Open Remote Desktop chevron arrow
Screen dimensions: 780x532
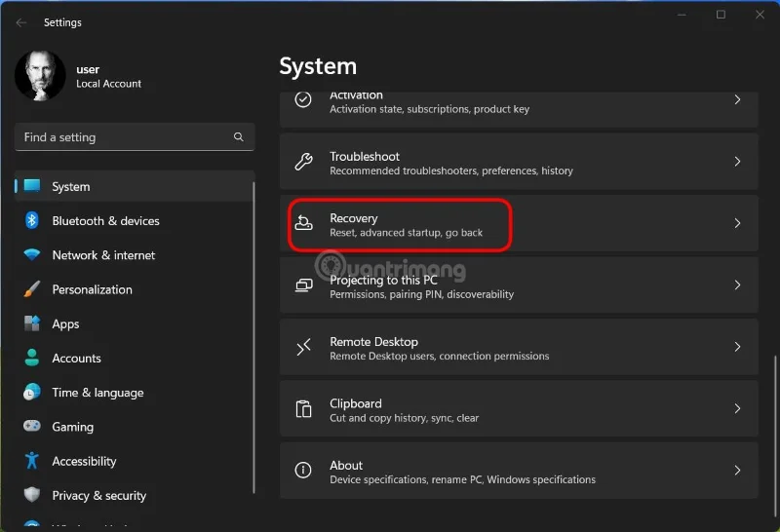pos(737,347)
